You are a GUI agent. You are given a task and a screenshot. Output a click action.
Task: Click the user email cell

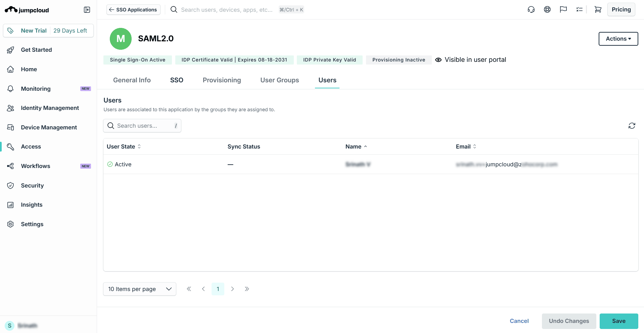[507, 164]
